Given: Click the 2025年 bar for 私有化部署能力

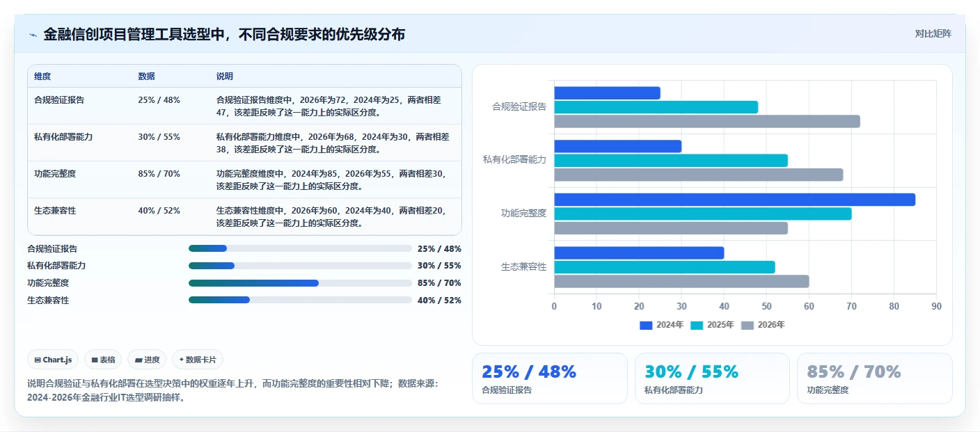Looking at the screenshot, I should (671, 161).
